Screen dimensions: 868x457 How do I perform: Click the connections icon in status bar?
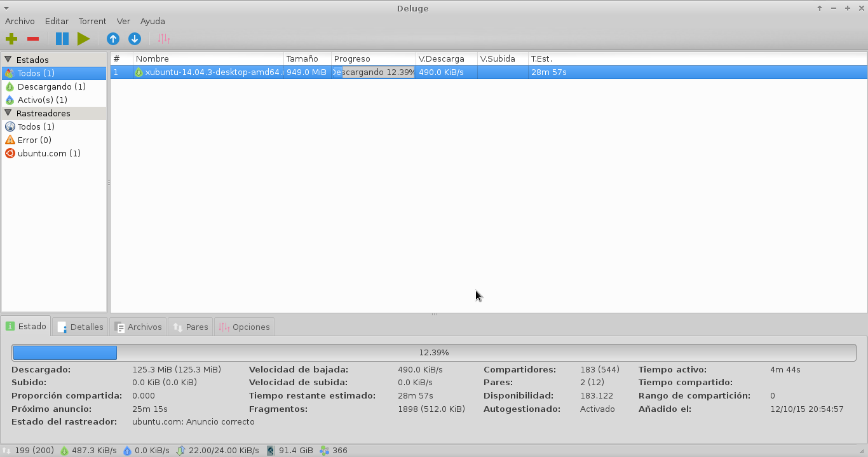coord(6,450)
